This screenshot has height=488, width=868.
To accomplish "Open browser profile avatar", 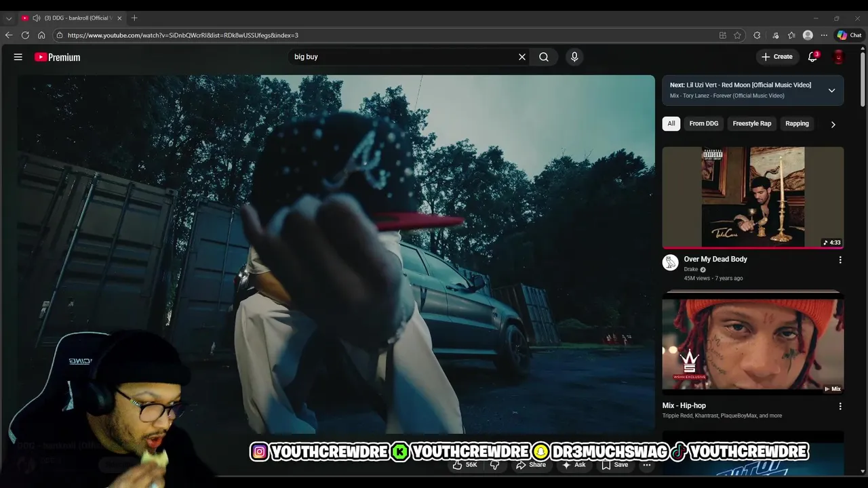I will point(808,35).
